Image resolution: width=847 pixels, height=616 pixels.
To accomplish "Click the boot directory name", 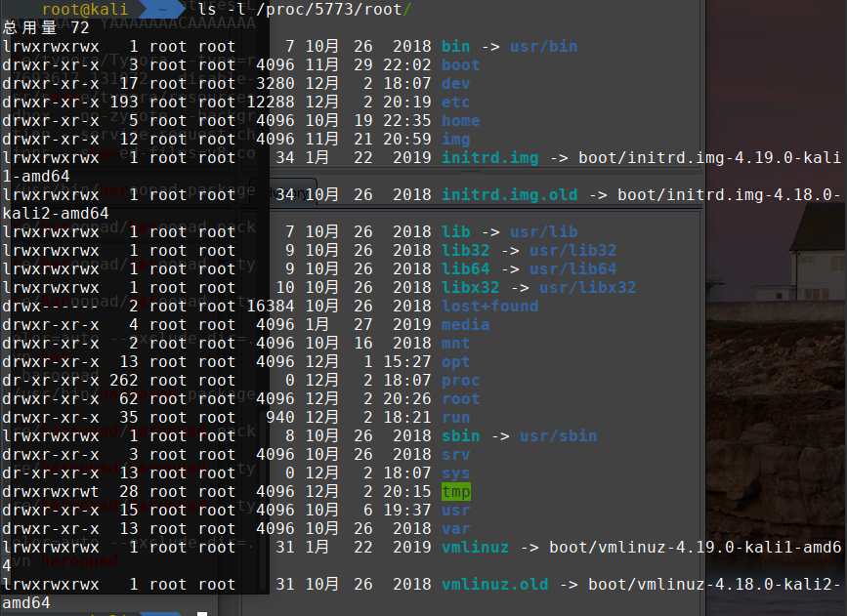I will (x=460, y=64).
